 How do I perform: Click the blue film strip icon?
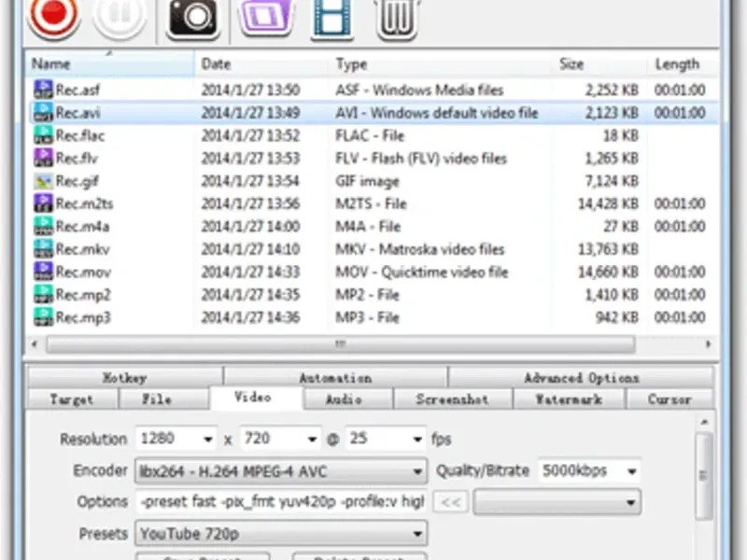tap(331, 18)
